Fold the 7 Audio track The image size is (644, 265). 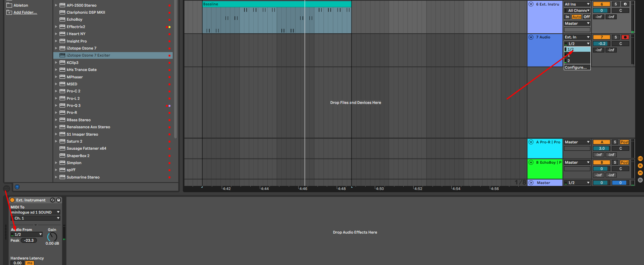coord(531,37)
